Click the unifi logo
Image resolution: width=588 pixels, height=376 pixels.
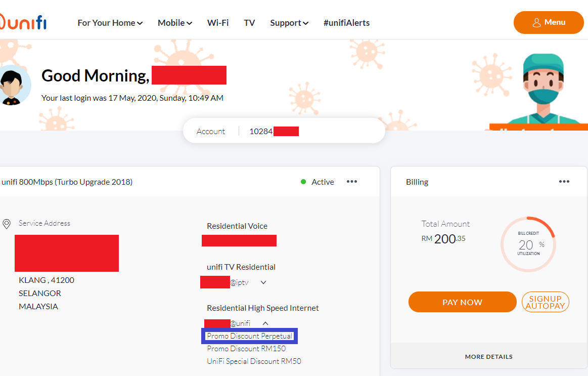(23, 21)
